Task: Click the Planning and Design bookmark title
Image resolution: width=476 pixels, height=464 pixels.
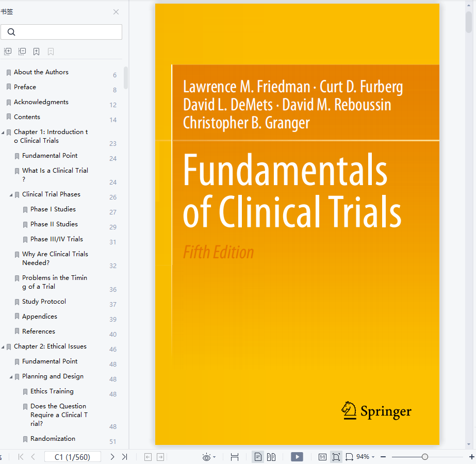Action: [53, 376]
